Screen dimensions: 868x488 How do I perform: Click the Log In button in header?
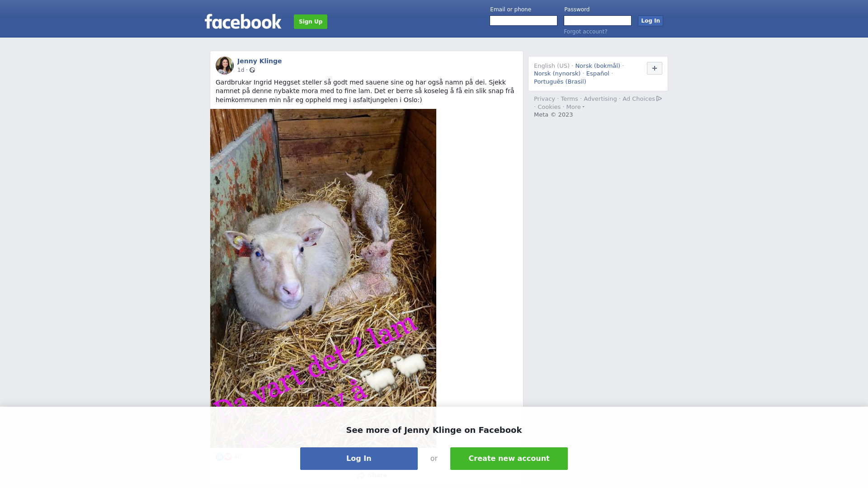(650, 21)
